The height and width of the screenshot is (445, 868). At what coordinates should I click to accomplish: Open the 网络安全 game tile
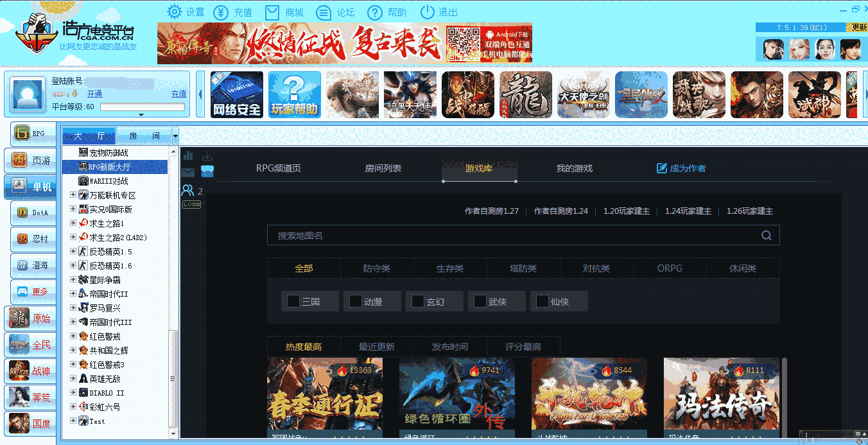237,94
